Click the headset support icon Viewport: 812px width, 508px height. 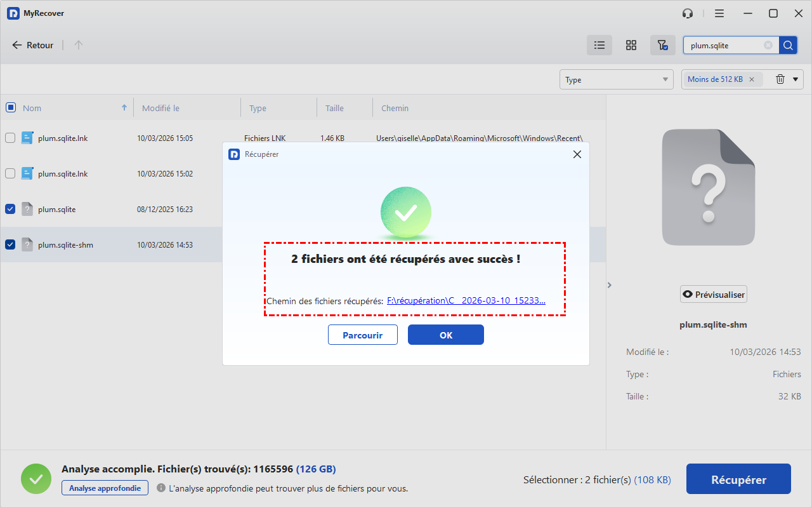tap(688, 13)
